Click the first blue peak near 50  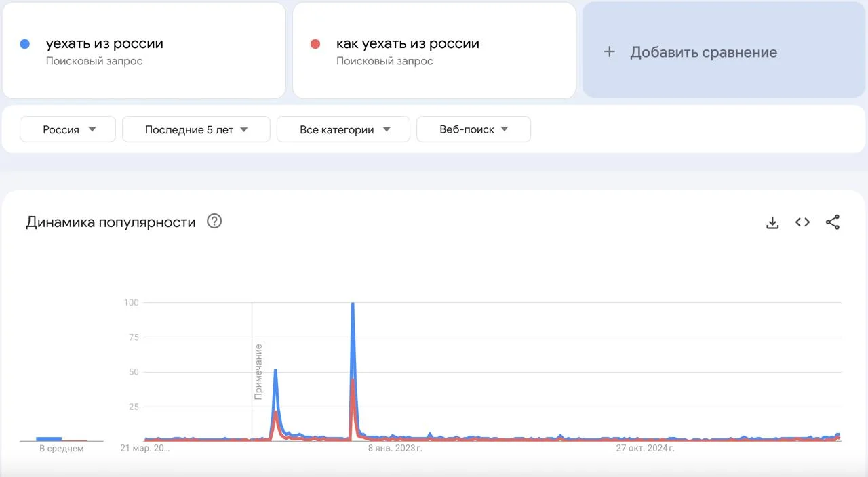click(275, 370)
